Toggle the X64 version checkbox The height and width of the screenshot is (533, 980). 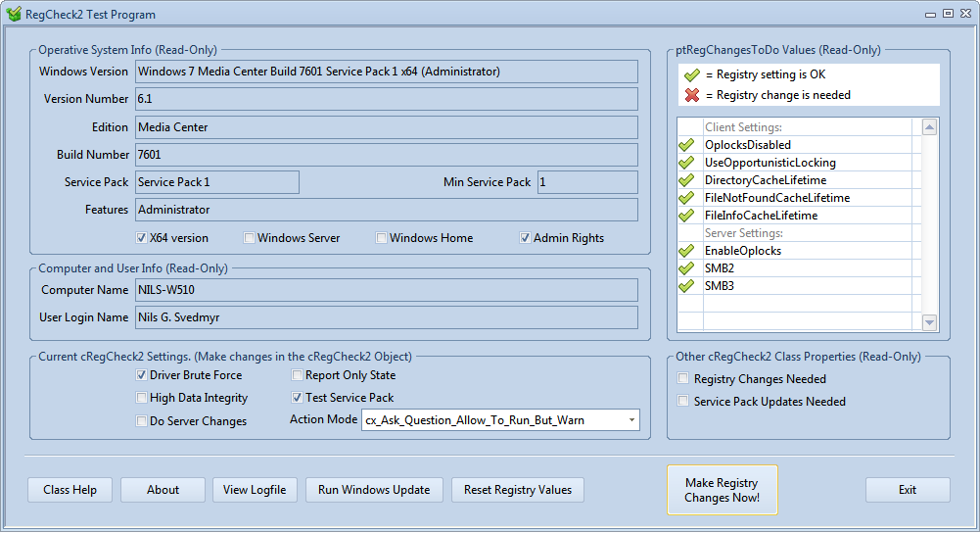pos(141,238)
